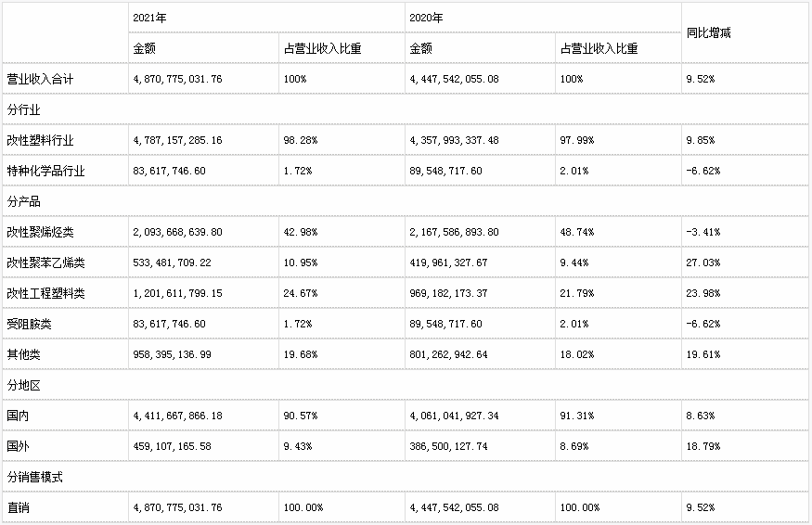Click the amount 1,201,611,799.15
812x525 pixels.
177,293
